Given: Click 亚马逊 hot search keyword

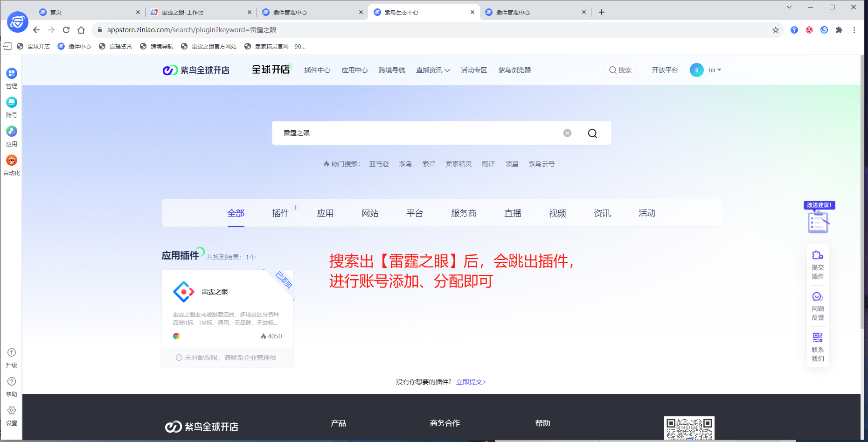Looking at the screenshot, I should (x=379, y=164).
